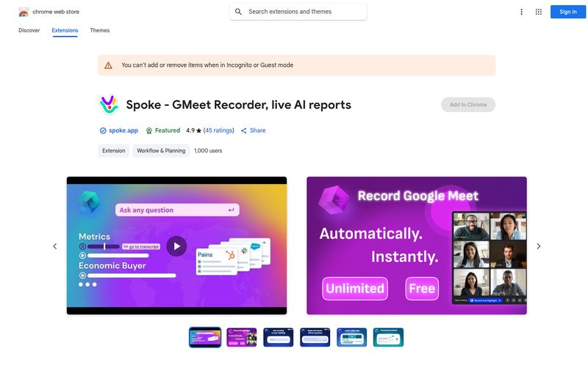
Task: Select the fourth carousel thumbnail
Action: pos(315,337)
